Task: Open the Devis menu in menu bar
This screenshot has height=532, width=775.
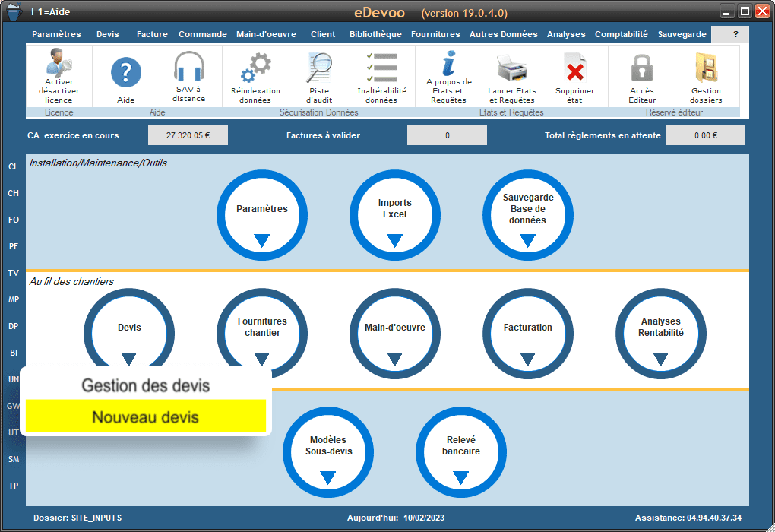Action: click(108, 34)
